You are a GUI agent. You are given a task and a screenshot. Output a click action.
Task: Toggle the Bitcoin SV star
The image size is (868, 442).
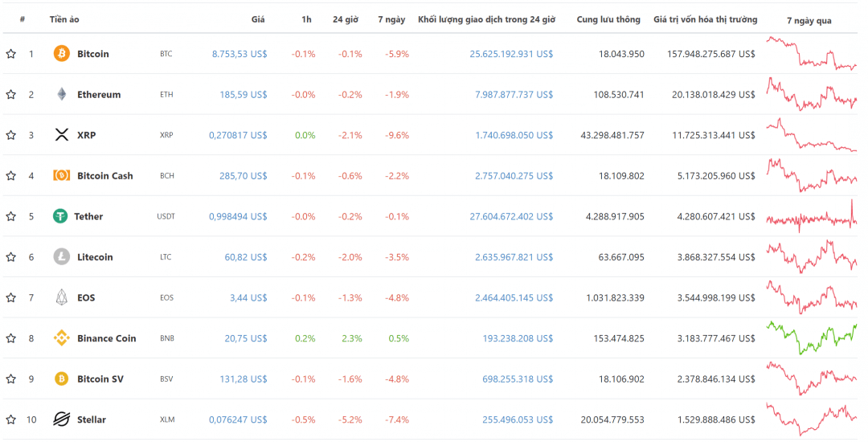11,379
